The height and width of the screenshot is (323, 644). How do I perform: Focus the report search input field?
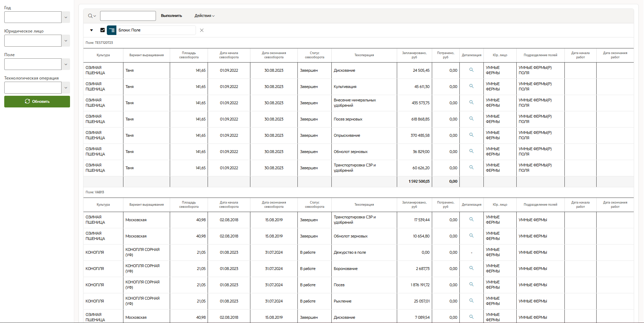point(128,16)
